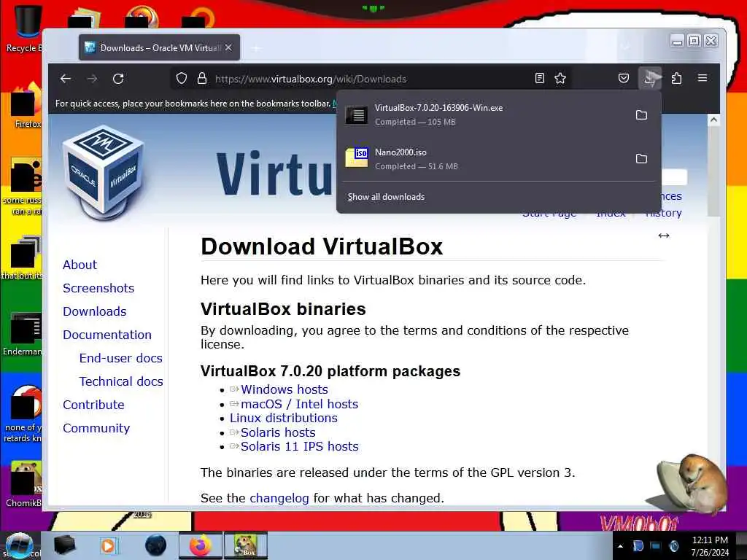Open the extensions puzzle icon
The height and width of the screenshot is (560, 747).
point(676,79)
